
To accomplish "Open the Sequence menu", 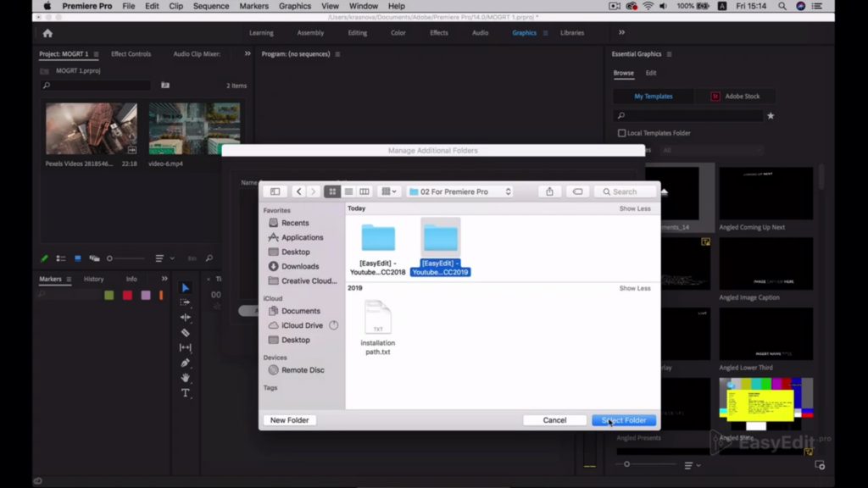I will point(211,6).
